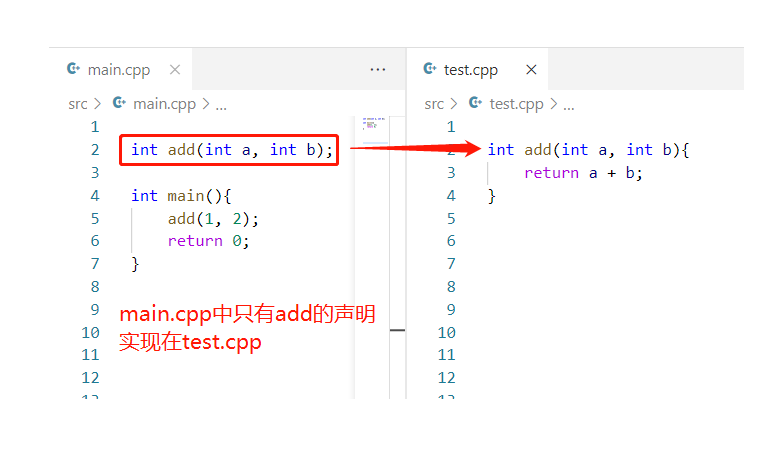Close the test.cpp tab
Screen dimensions: 779x456
pyautogui.click(x=531, y=70)
